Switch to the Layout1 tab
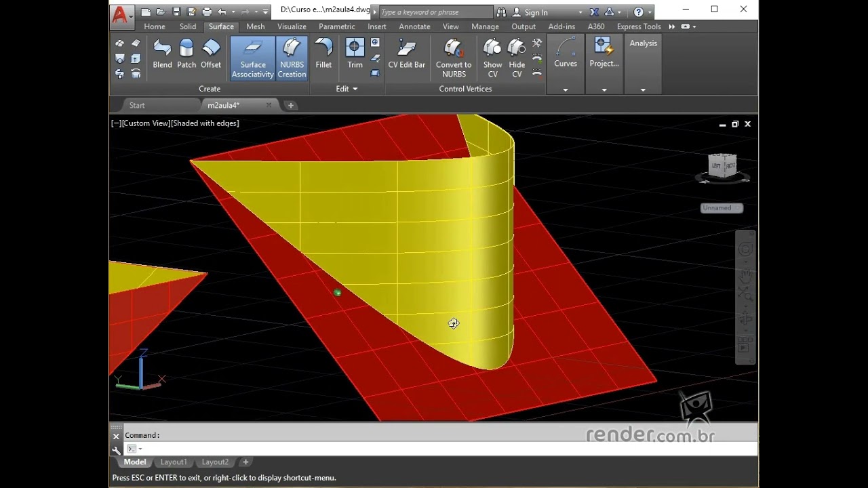Image resolution: width=868 pixels, height=488 pixels. (x=174, y=462)
